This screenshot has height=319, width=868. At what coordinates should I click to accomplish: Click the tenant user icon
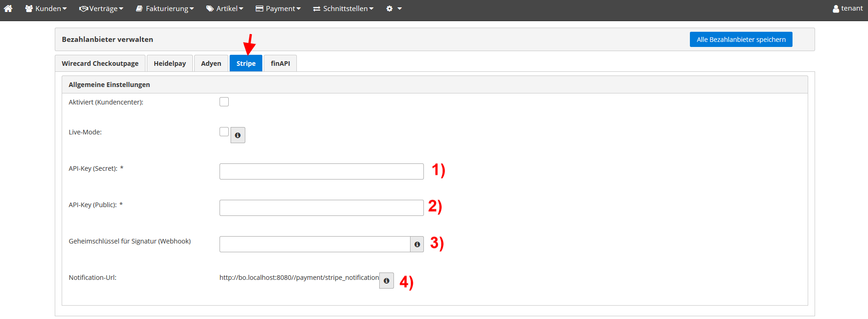click(836, 9)
